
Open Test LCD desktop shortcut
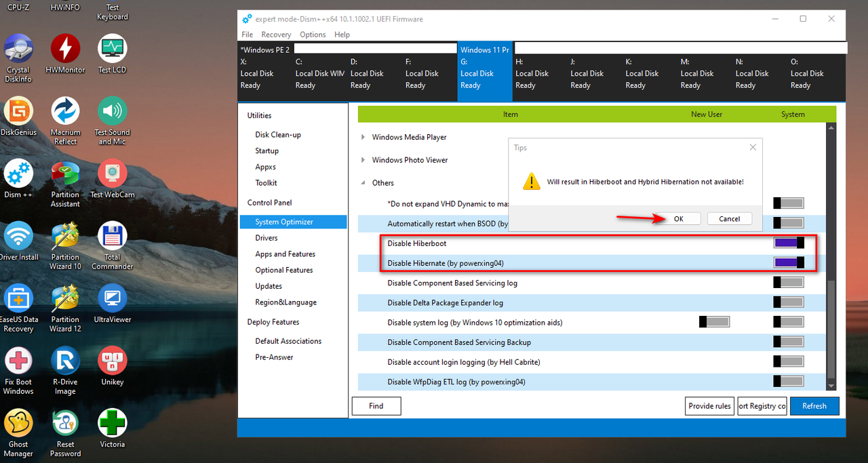coord(113,54)
